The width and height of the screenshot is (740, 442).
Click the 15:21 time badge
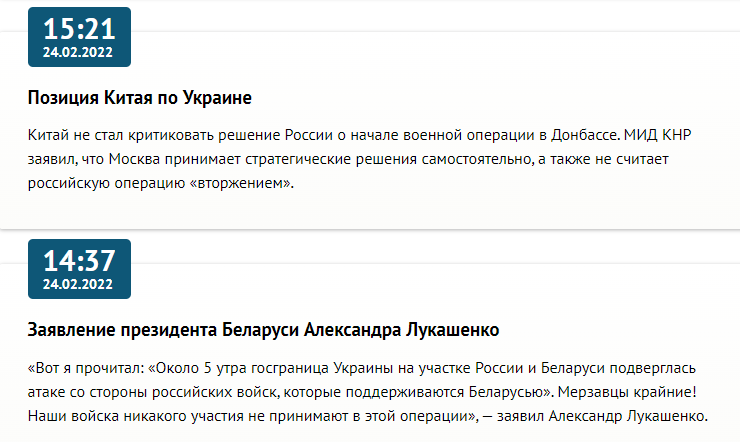click(x=79, y=28)
